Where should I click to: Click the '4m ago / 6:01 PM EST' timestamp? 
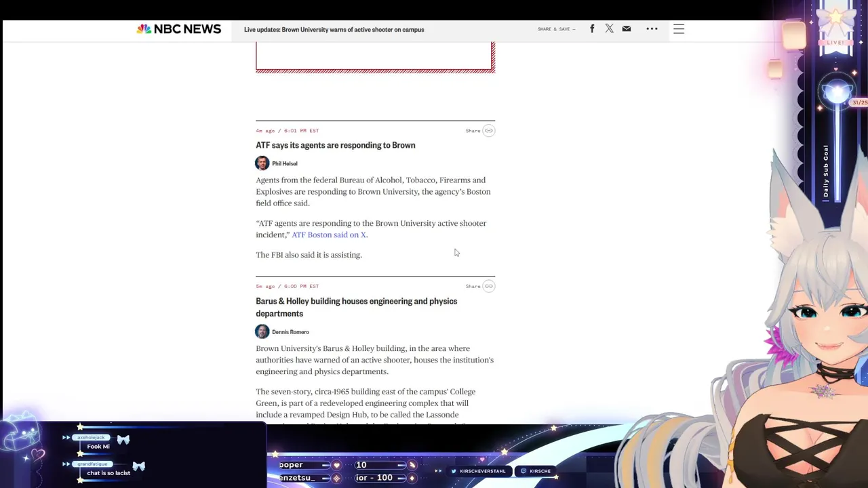coord(288,130)
